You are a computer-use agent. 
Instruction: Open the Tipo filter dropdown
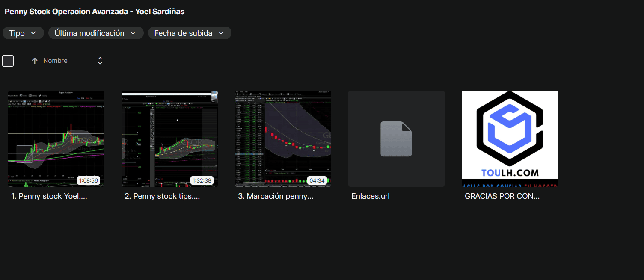point(23,33)
